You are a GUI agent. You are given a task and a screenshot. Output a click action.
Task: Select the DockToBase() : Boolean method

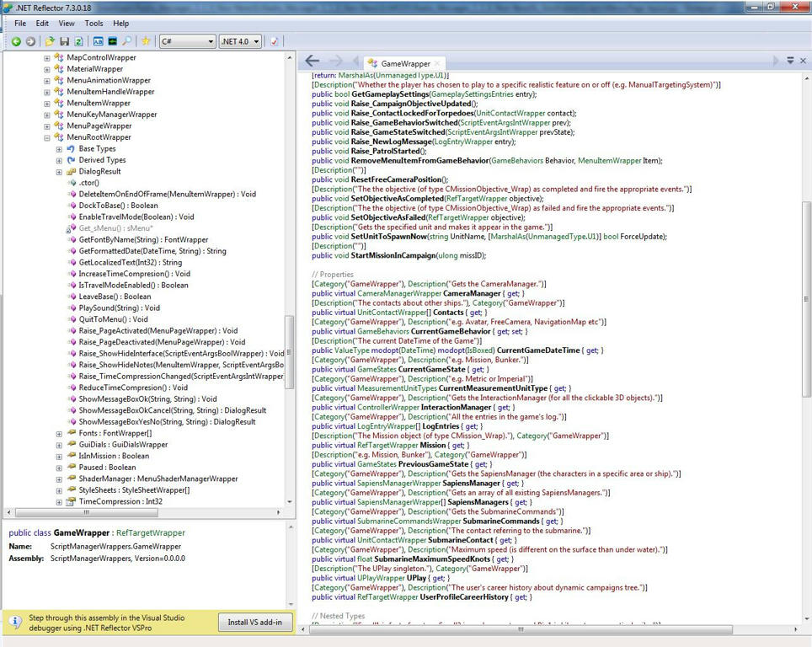119,206
